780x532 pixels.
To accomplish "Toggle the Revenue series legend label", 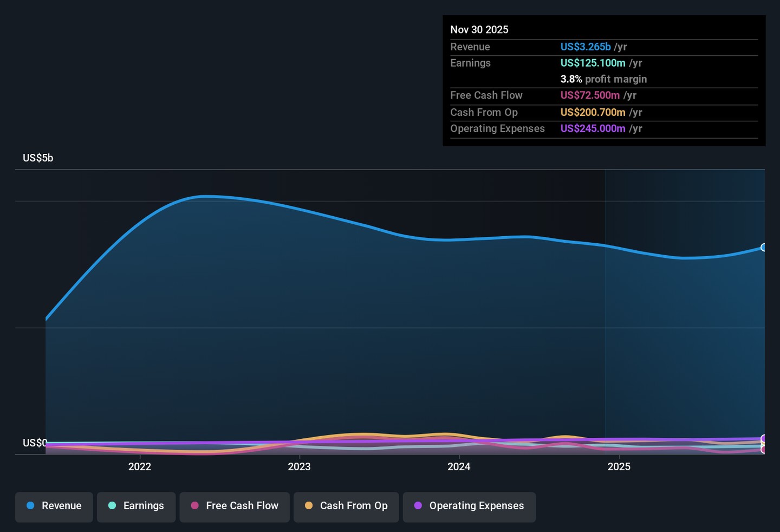I will point(61,505).
